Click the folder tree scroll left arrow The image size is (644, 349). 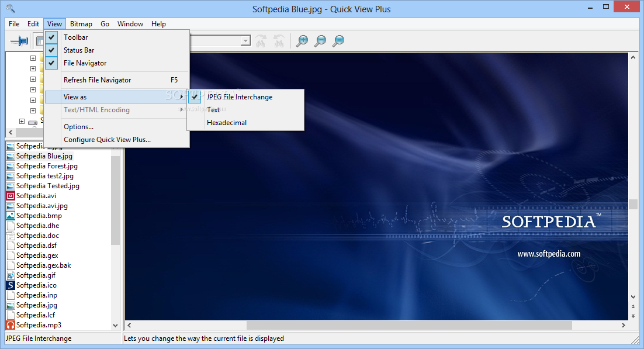[x=11, y=132]
